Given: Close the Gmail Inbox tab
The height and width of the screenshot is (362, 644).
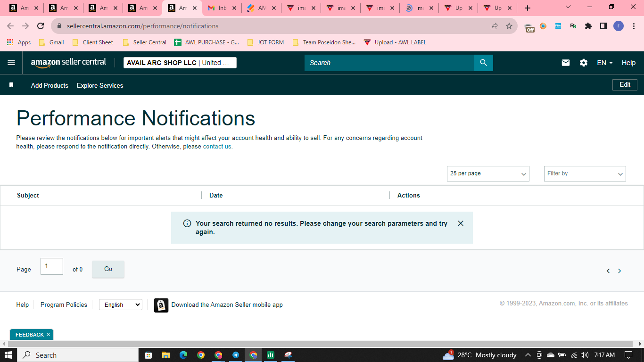Looking at the screenshot, I should (234, 8).
